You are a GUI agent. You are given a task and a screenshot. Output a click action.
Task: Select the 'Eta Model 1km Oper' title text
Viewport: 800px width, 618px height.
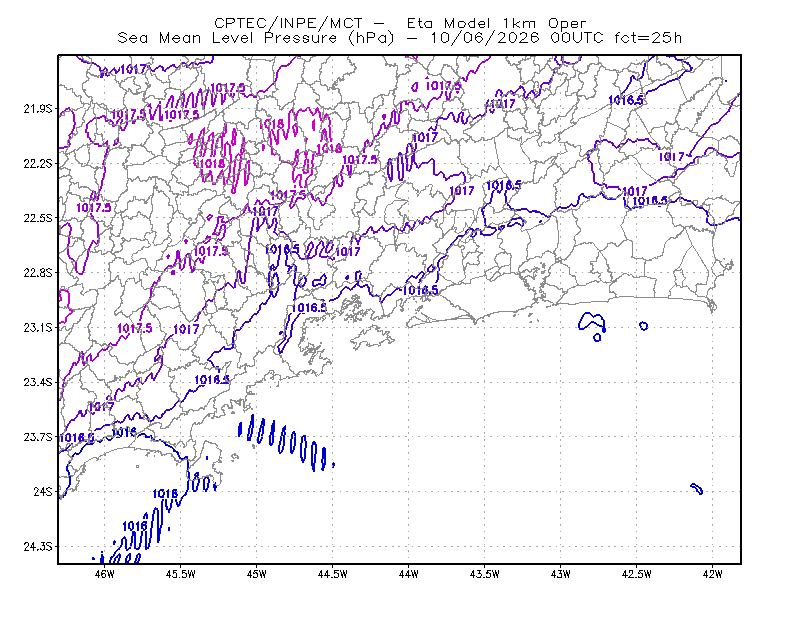(496, 23)
